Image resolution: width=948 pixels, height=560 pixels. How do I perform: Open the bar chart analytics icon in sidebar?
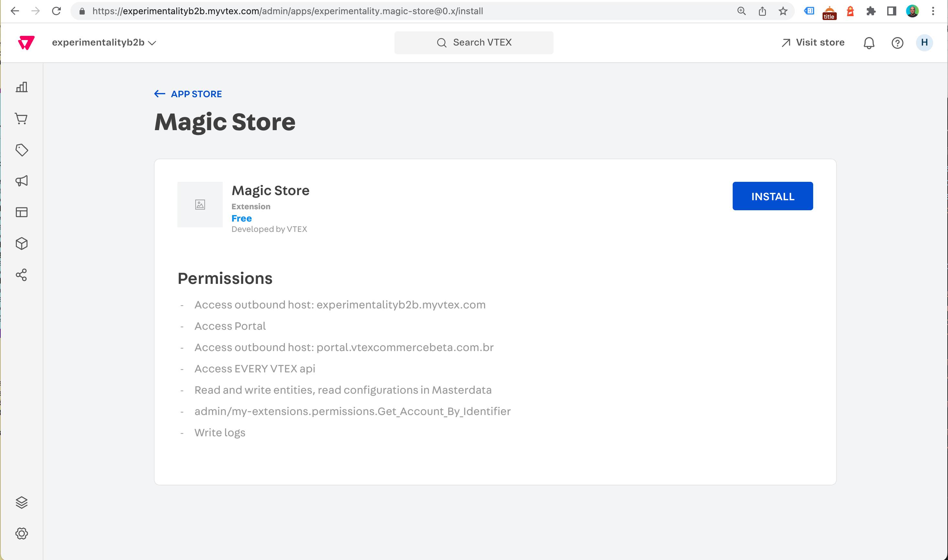[x=22, y=87]
